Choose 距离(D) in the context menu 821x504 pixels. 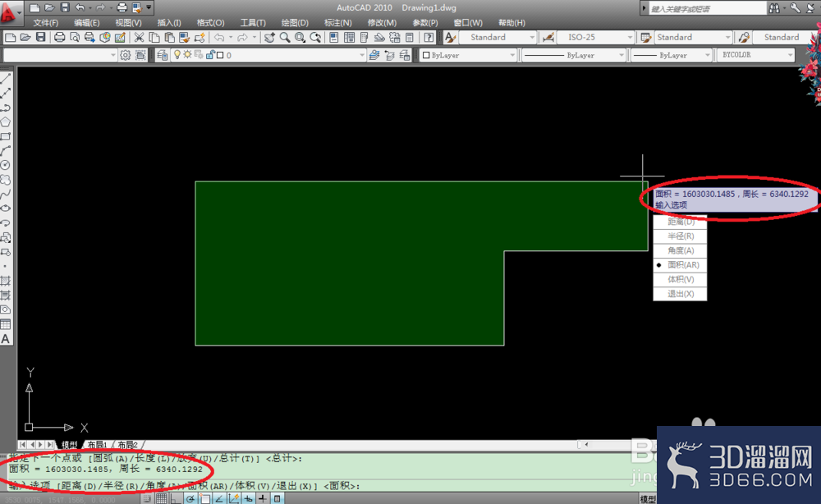coord(680,222)
